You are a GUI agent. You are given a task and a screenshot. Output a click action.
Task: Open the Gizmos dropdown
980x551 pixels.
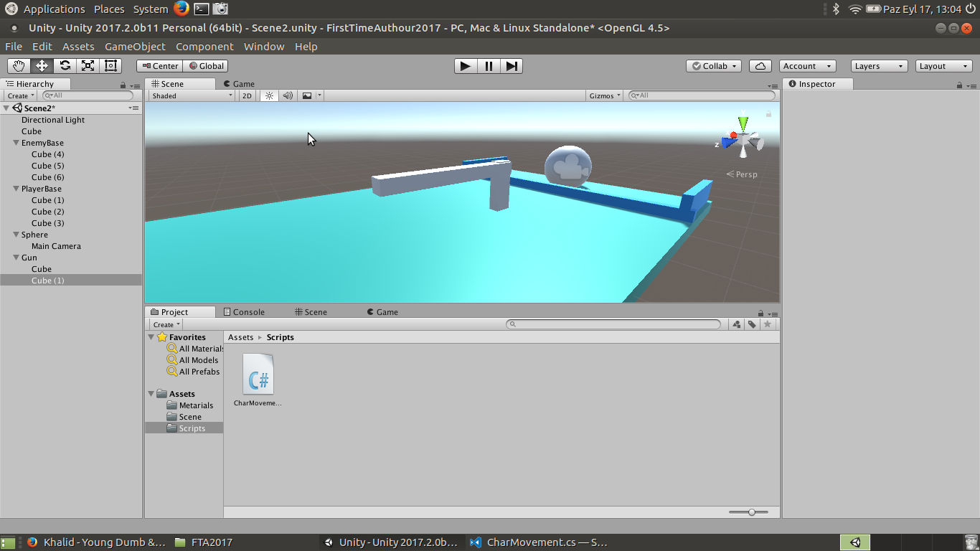(x=604, y=95)
